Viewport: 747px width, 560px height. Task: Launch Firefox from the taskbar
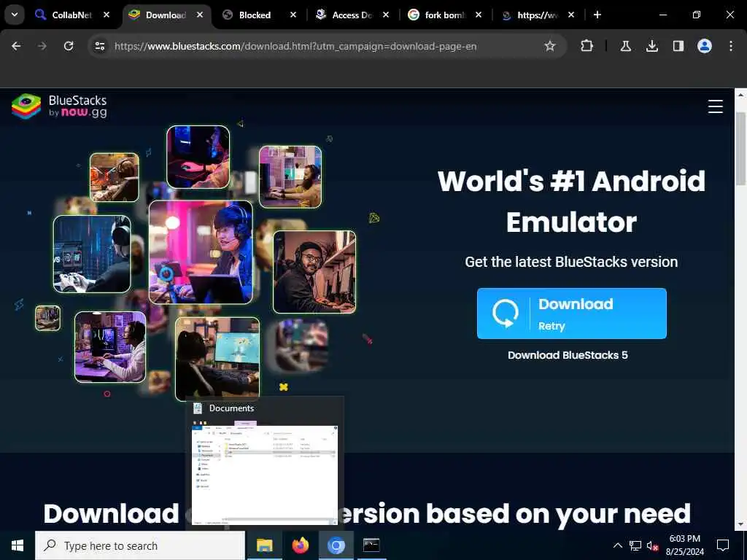tap(300, 545)
